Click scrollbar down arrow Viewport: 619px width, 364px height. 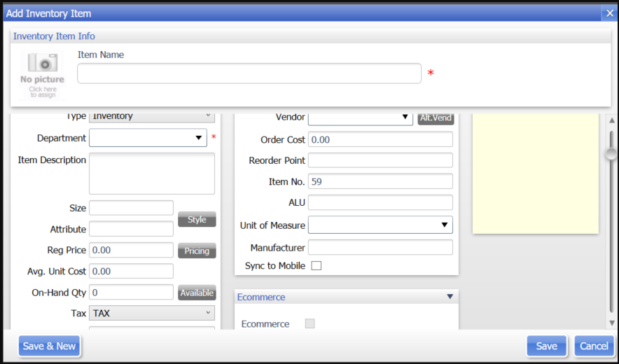611,323
